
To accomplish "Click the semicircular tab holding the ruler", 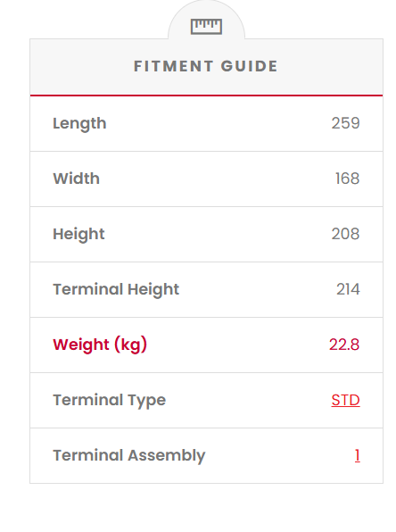I will (x=206, y=21).
